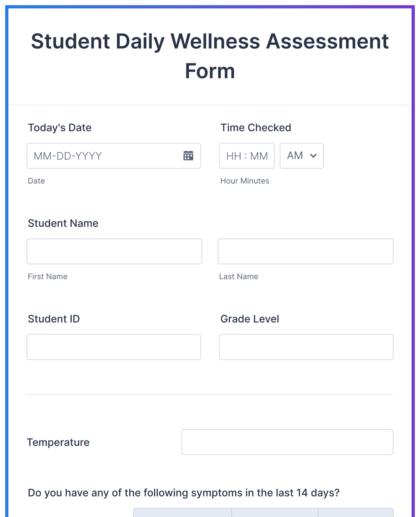Click the "First Name" sublabel under the field
The width and height of the screenshot is (420, 517).
(x=47, y=276)
